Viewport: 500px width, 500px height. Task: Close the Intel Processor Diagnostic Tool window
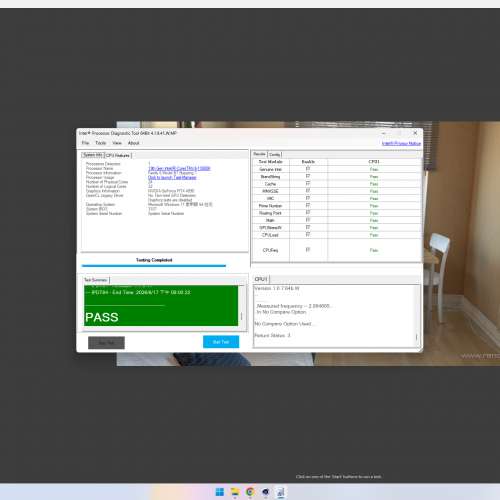(415, 133)
